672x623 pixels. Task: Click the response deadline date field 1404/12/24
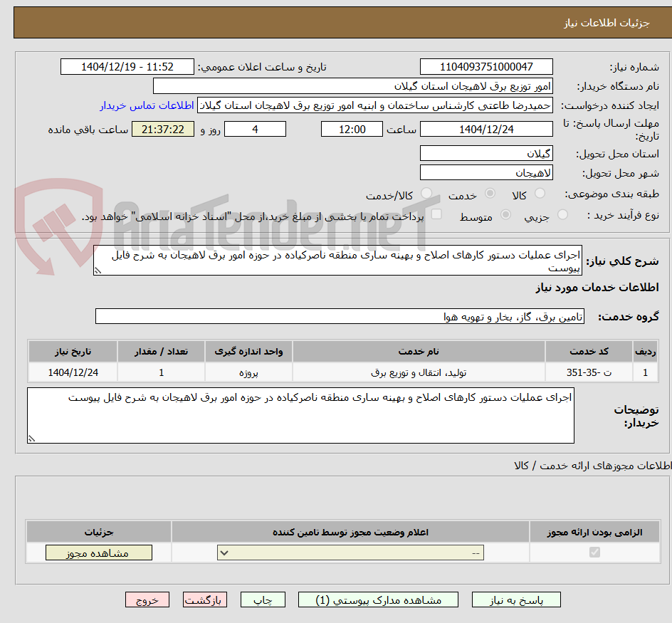486,129
